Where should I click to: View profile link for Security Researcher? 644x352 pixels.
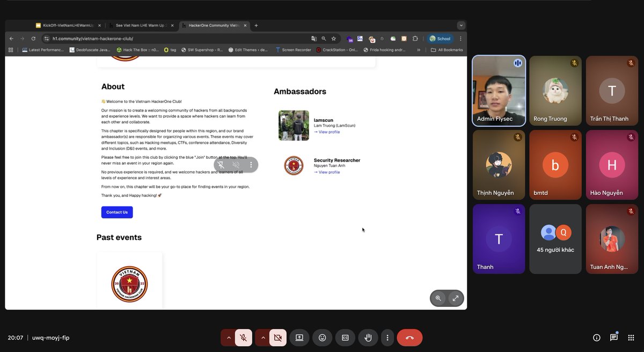(327, 172)
